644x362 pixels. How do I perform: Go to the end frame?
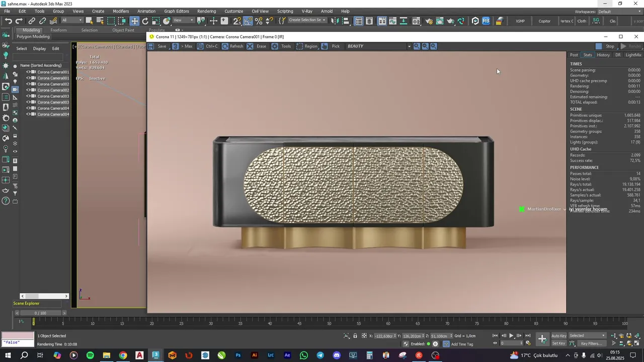[x=528, y=336]
